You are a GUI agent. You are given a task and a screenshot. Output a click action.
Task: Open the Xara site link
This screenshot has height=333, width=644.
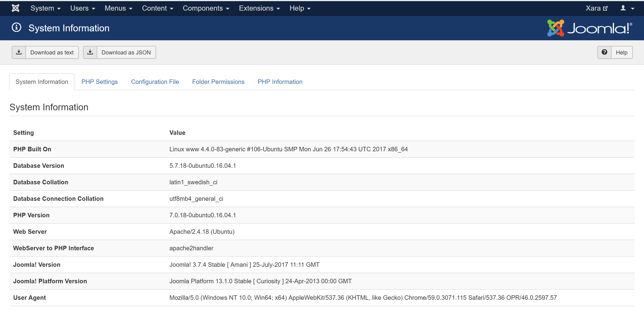pyautogui.click(x=596, y=8)
